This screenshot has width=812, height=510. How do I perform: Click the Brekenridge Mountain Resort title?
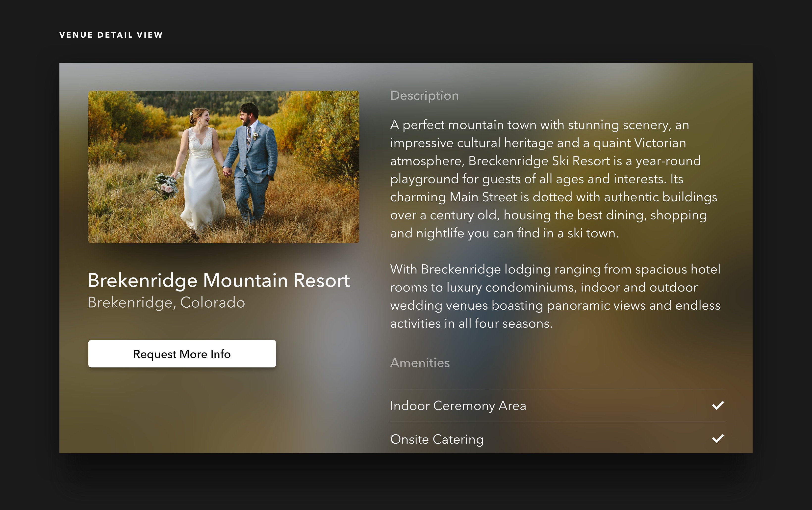pyautogui.click(x=218, y=280)
